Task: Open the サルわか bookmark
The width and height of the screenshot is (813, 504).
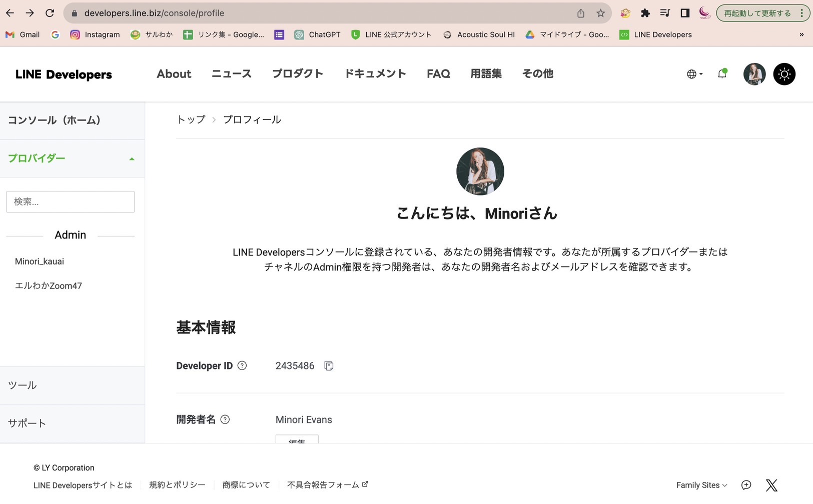Action: (x=152, y=34)
